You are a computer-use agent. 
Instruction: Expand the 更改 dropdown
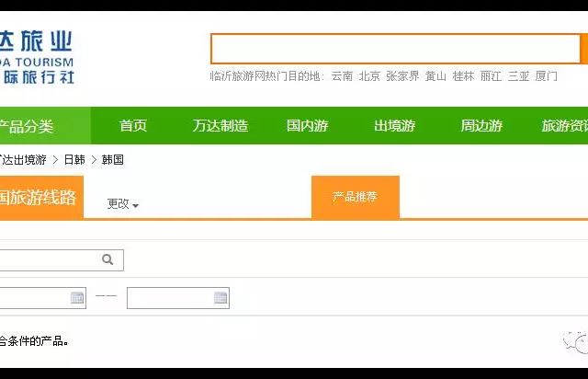point(122,204)
